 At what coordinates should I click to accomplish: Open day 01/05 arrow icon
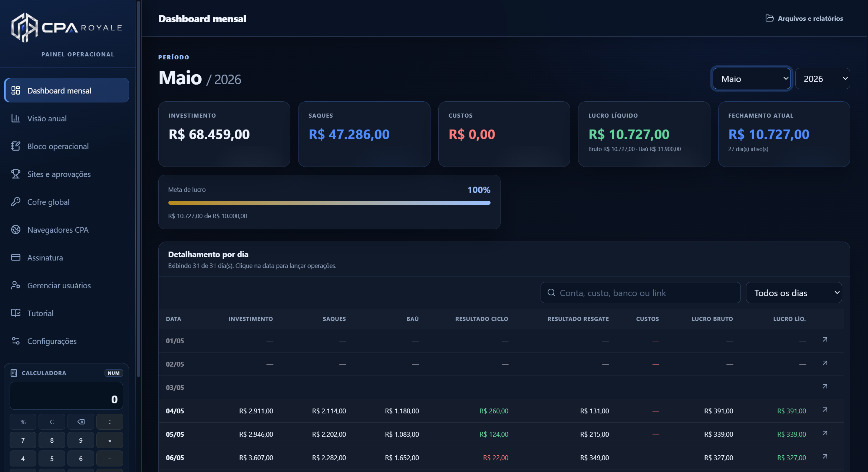click(825, 340)
